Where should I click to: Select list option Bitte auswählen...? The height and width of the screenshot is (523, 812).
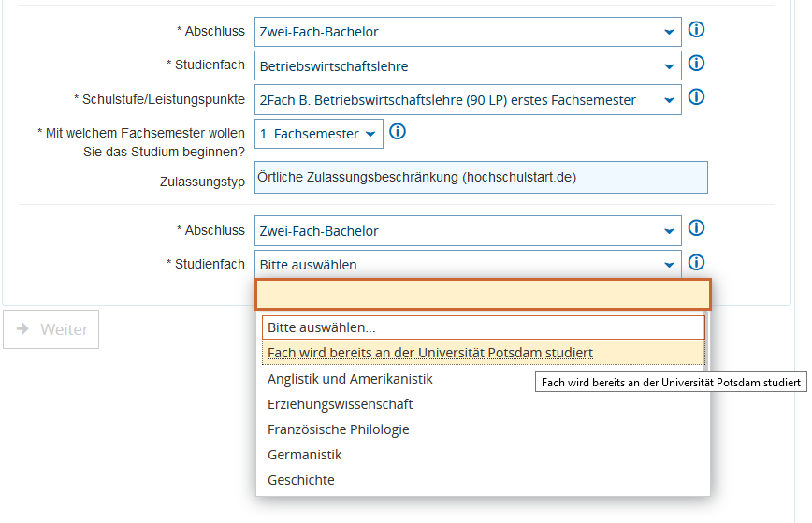483,327
